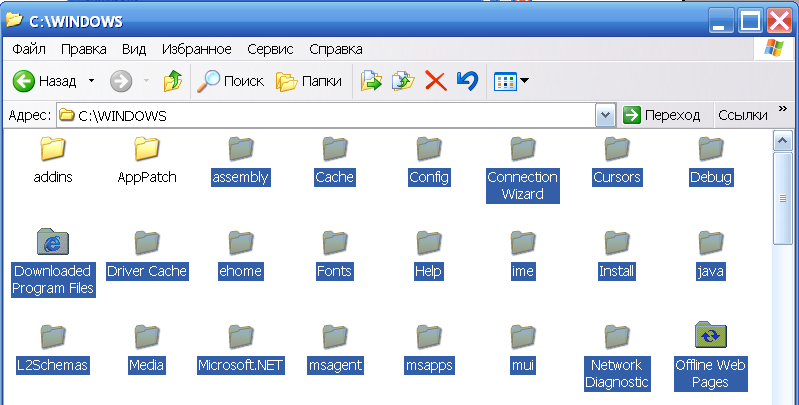
Task: Open the Сервис menu
Action: coord(270,49)
